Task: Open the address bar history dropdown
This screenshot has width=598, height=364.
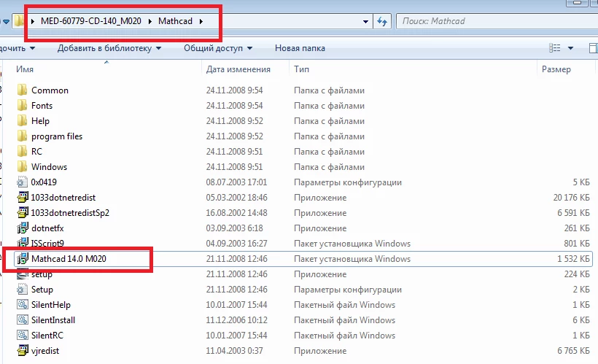Action: (x=365, y=21)
